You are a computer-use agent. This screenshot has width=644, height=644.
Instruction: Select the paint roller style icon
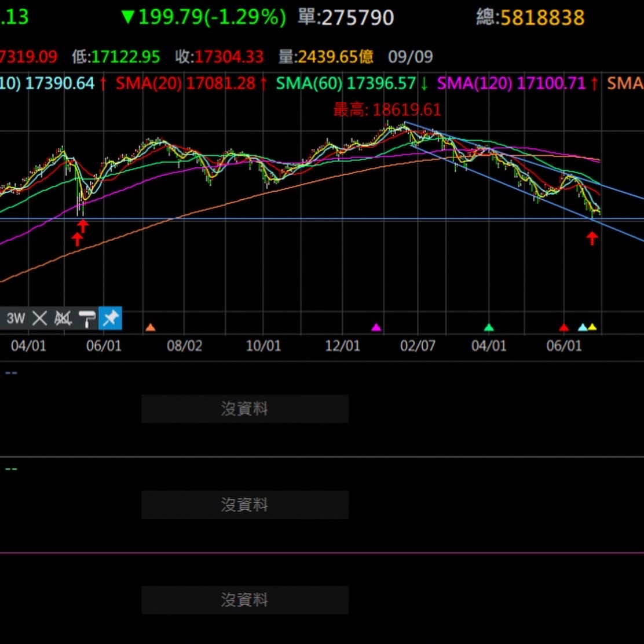[87, 319]
